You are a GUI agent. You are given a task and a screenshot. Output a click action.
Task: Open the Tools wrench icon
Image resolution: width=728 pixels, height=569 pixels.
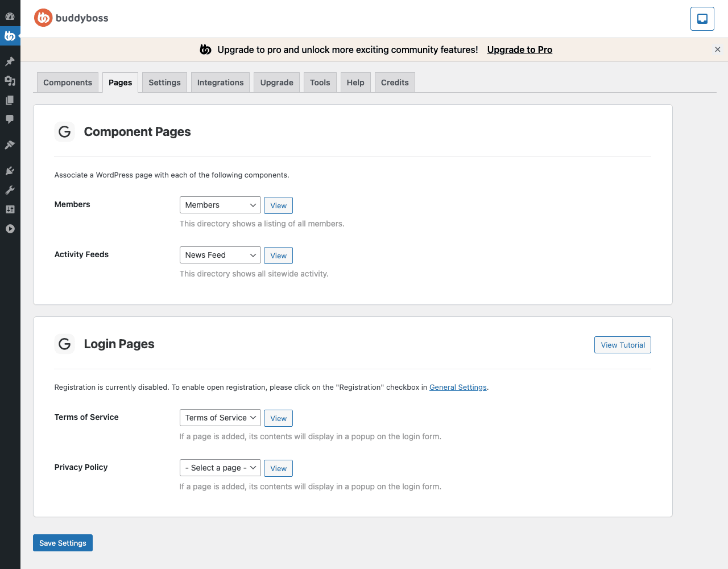click(10, 190)
